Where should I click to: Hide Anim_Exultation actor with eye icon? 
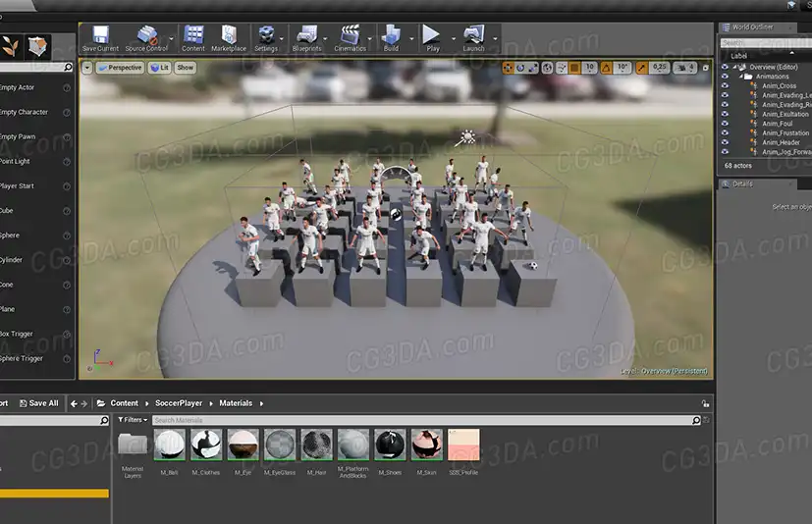725,114
